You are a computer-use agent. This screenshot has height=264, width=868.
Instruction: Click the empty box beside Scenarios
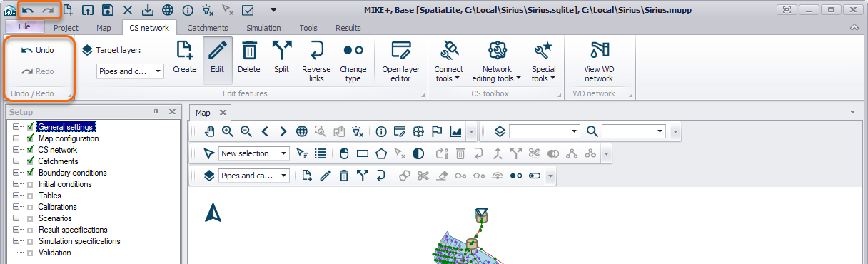coord(30,218)
